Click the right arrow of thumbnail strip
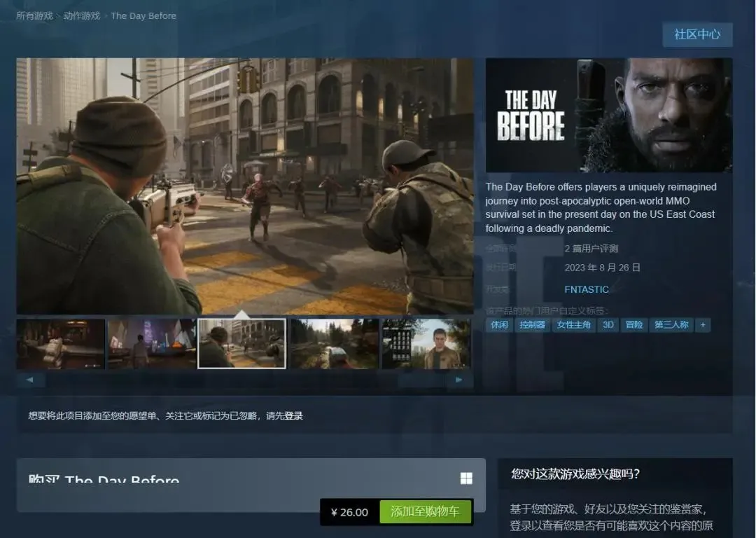The width and height of the screenshot is (756, 538). [x=459, y=380]
